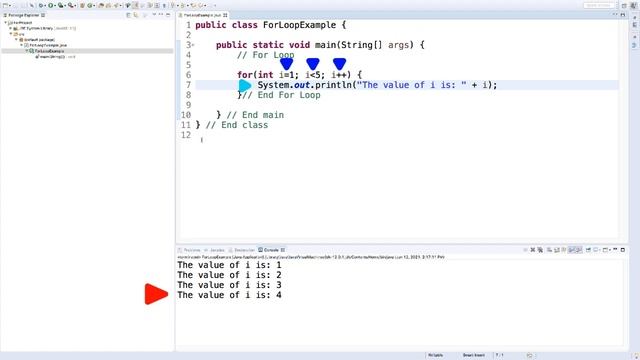Select the JRE System Library tree item
This screenshot has height=360, width=640.
(45, 29)
